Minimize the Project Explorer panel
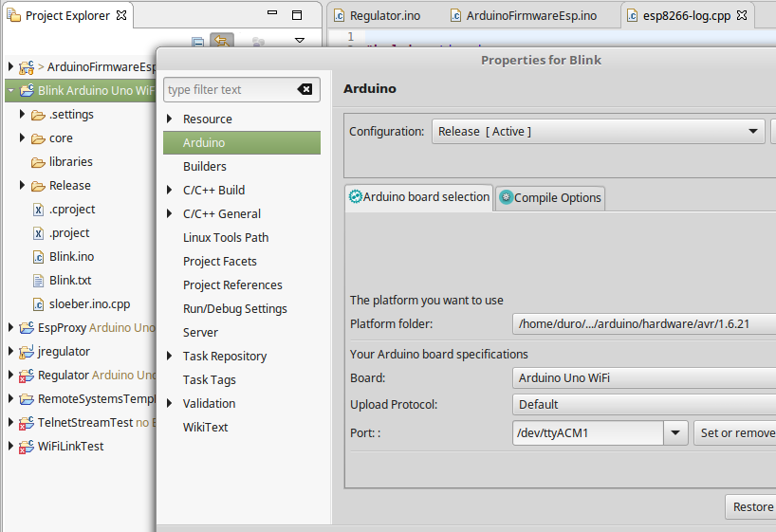776x532 pixels. coord(270,15)
